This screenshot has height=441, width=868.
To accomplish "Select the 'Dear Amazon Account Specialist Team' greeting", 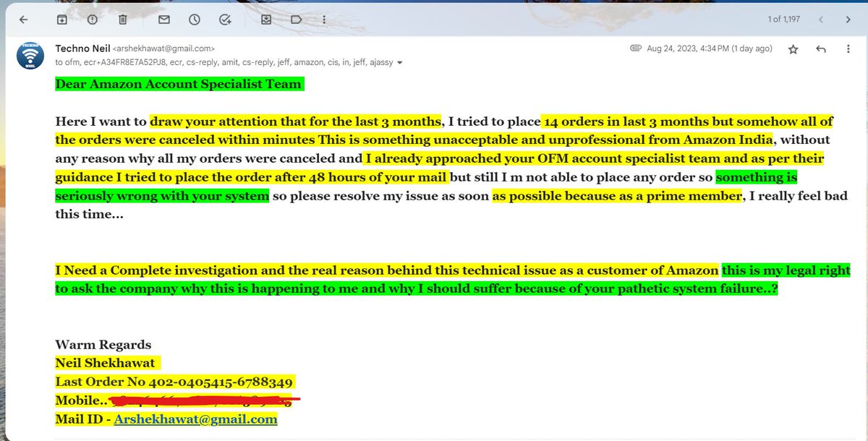I will coord(178,84).
